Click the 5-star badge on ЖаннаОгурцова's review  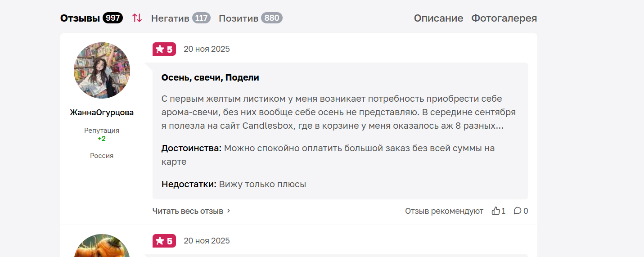pyautogui.click(x=164, y=49)
